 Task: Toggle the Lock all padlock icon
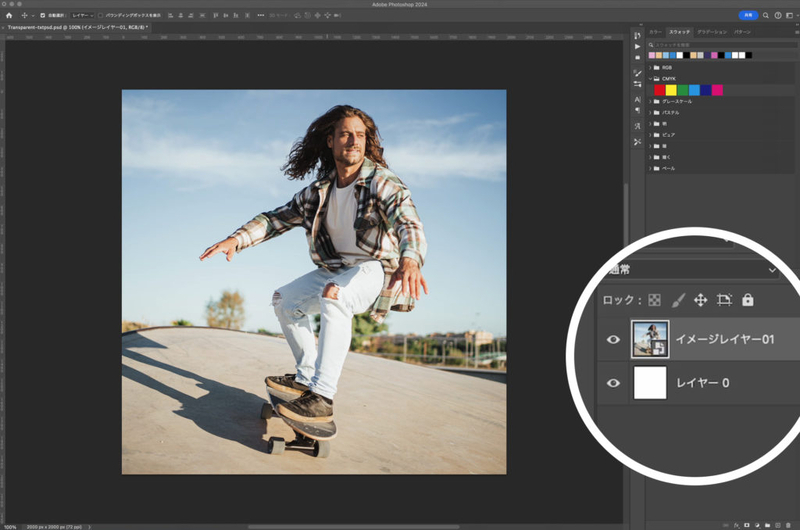[747, 300]
